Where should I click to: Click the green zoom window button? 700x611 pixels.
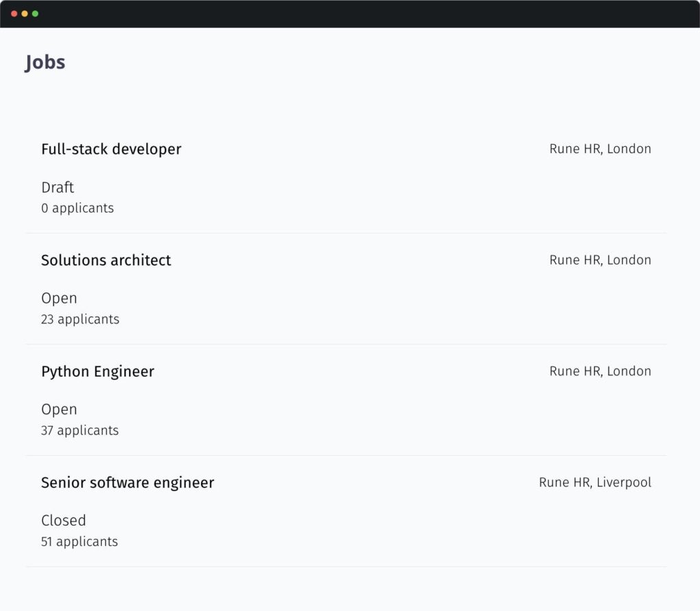[x=35, y=13]
